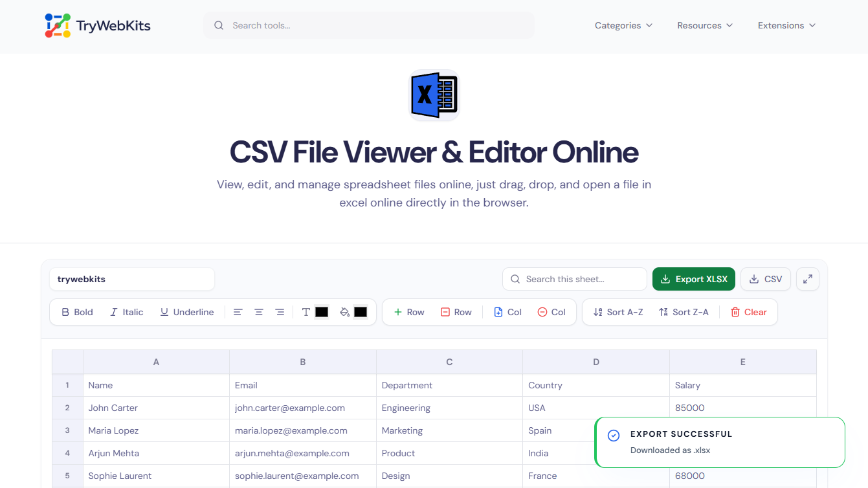
Task: Toggle underline formatting
Action: tap(186, 311)
